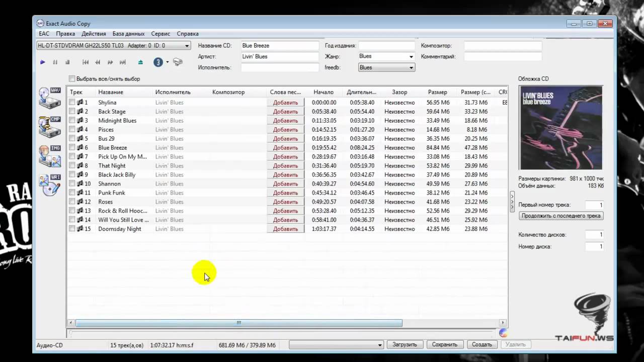Screen dimensions: 644x362
Task: Click the Exact Audio Copy title bar icon
Action: (x=40, y=23)
